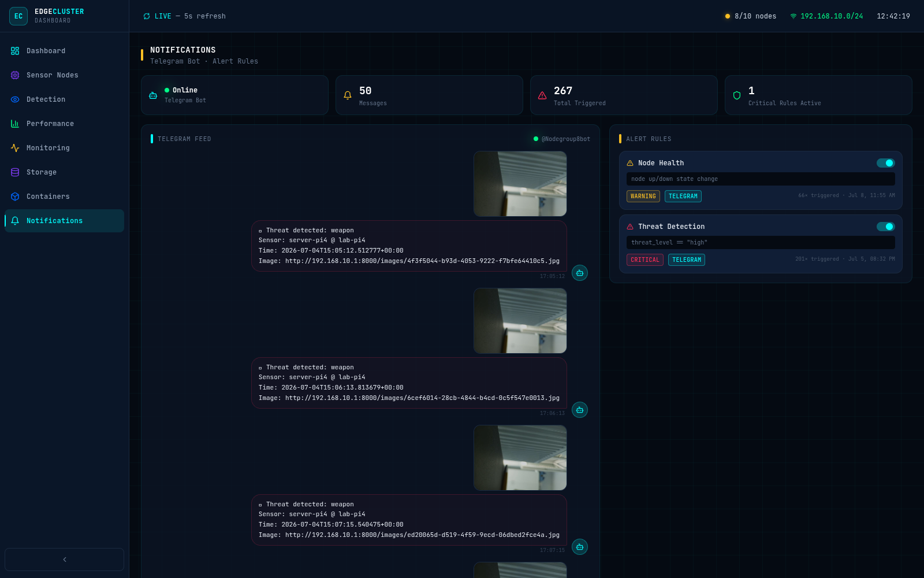The height and width of the screenshot is (578, 924).
Task: Click the Sensor Nodes chip icon
Action: tap(15, 75)
